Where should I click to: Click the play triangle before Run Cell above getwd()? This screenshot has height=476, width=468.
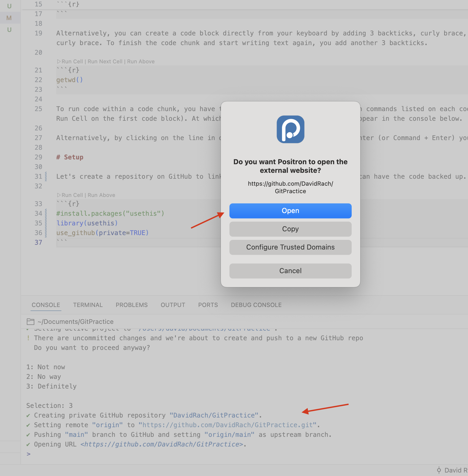click(59, 61)
